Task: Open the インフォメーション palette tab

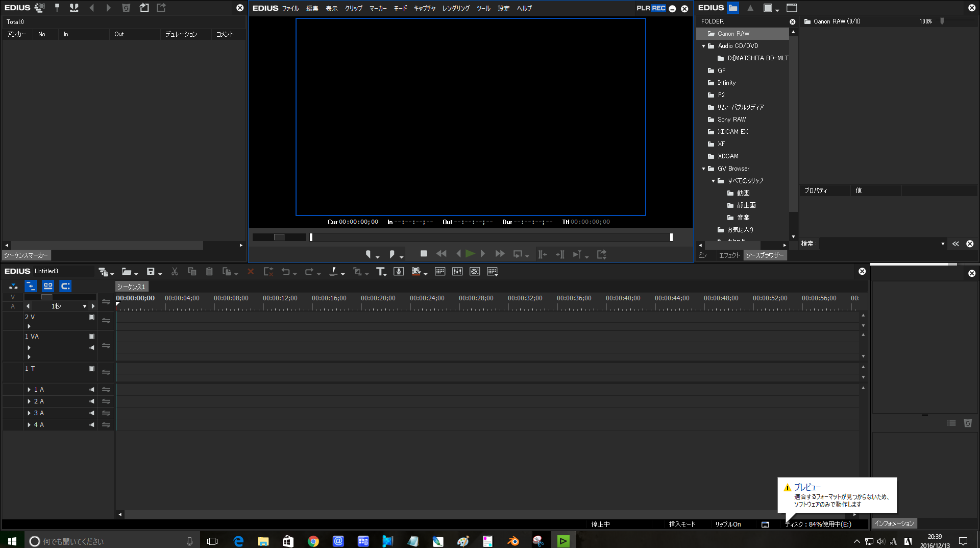Action: coord(894,523)
